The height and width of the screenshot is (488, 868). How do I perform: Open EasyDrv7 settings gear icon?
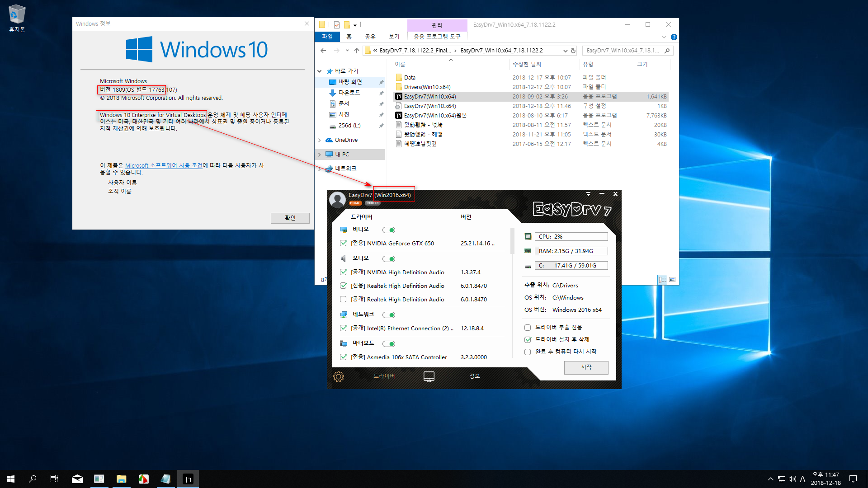[x=338, y=376]
